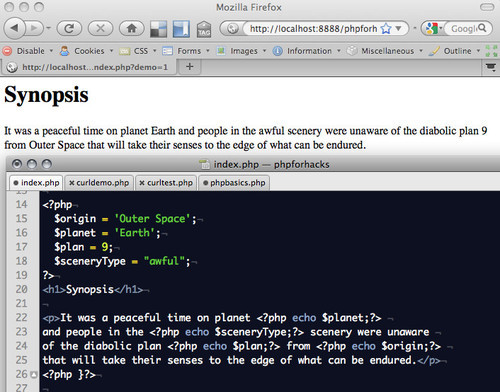Click the index.php document icon in editor title

(204, 164)
